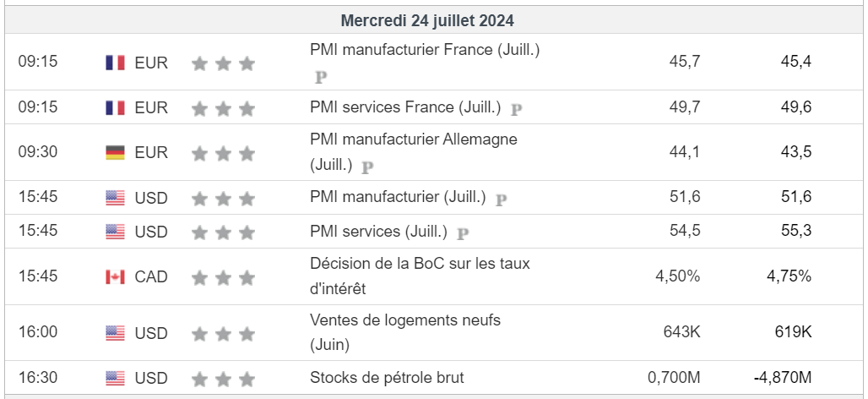Screen dimensions: 868x399
Task: Click the France flag in the PMI manufacturier France row
Action: click(x=115, y=63)
